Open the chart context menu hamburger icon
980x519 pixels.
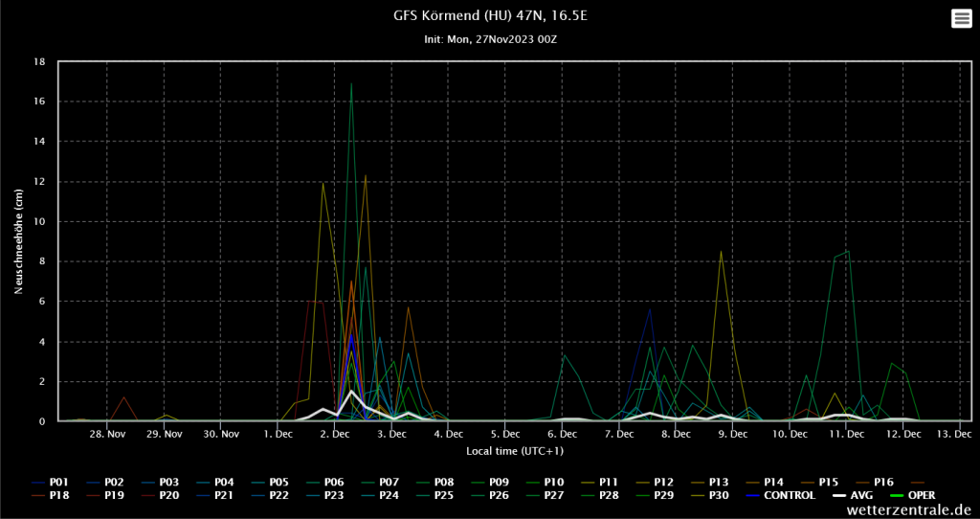(961, 19)
